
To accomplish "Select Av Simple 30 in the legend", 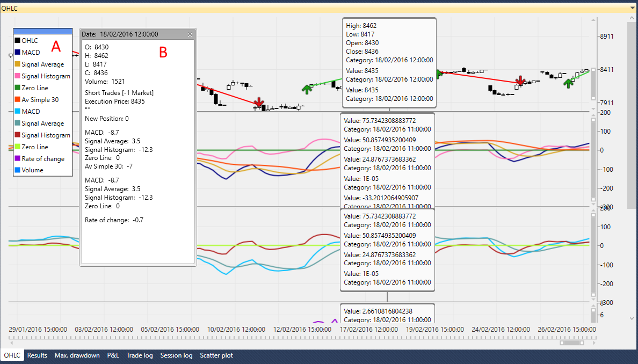I will (37, 100).
